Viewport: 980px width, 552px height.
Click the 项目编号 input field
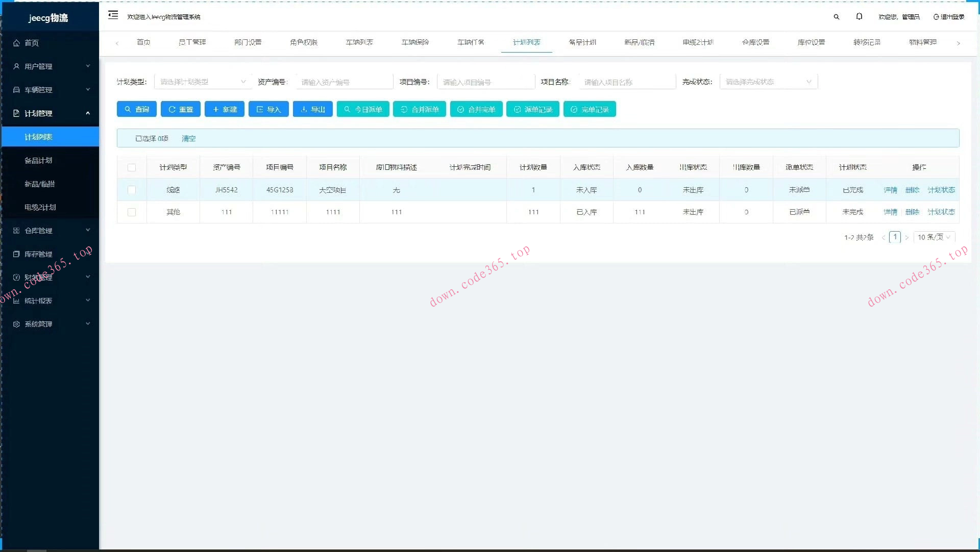click(x=485, y=82)
